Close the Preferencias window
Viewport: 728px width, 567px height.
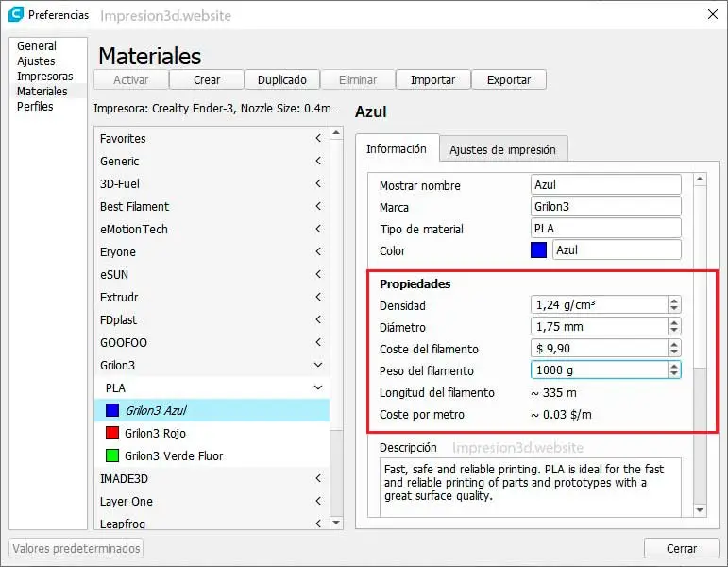pyautogui.click(x=713, y=14)
